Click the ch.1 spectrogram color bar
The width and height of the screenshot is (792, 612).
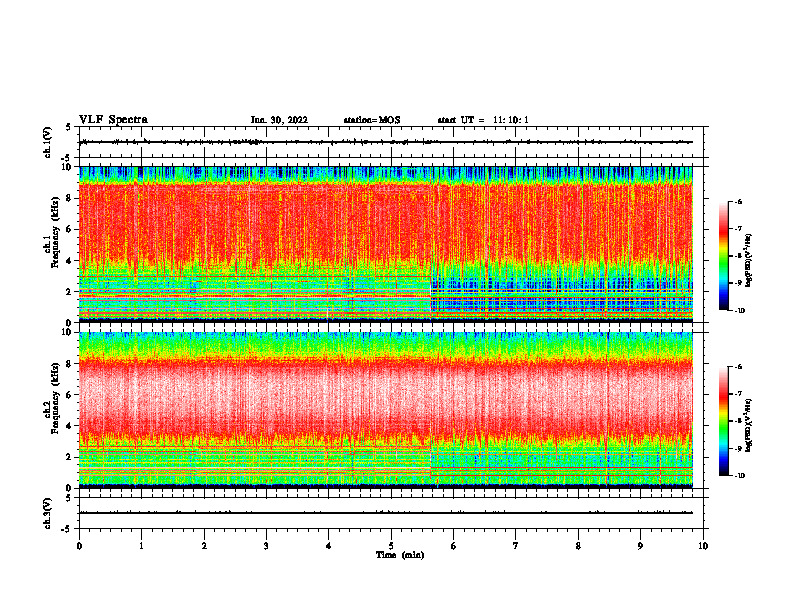(724, 256)
